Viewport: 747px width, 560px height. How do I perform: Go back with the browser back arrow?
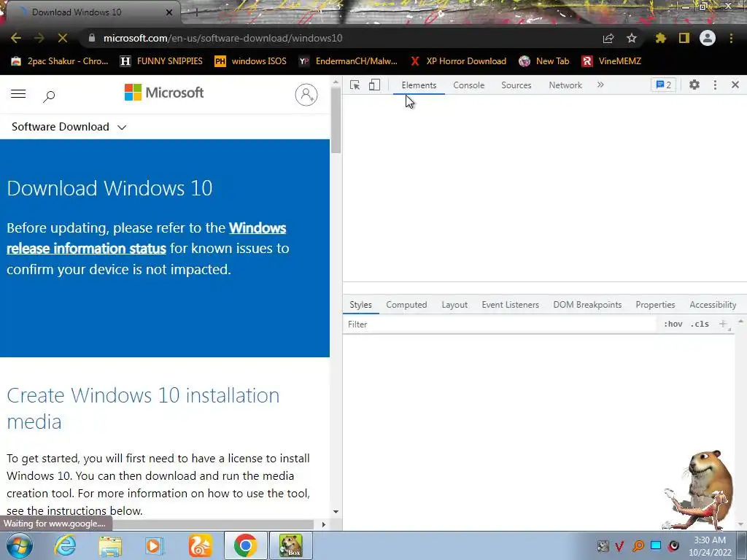coord(16,38)
